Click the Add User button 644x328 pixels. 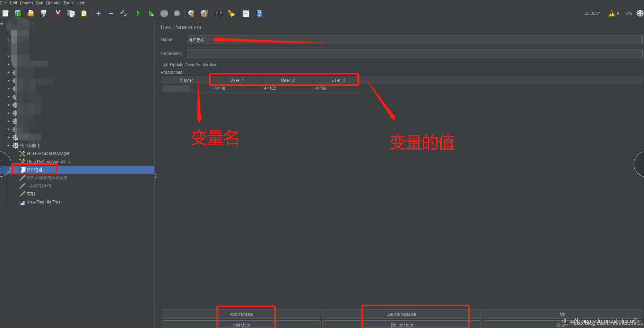point(241,324)
